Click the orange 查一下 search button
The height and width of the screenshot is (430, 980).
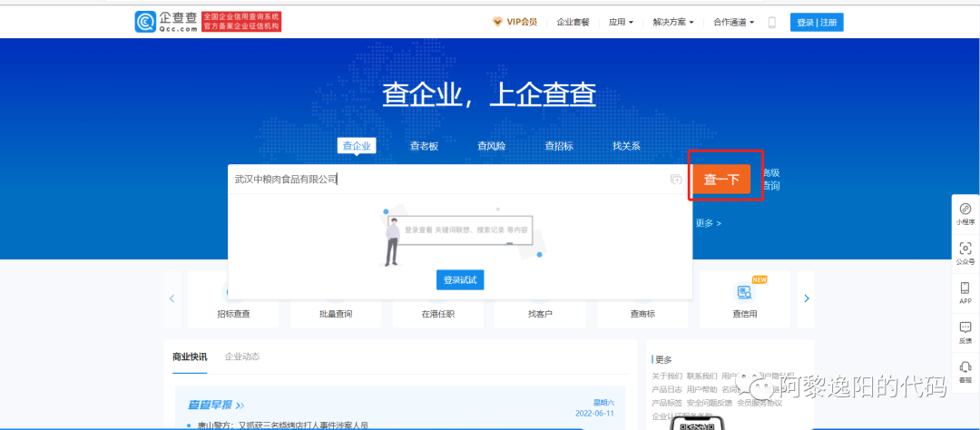pos(721,180)
